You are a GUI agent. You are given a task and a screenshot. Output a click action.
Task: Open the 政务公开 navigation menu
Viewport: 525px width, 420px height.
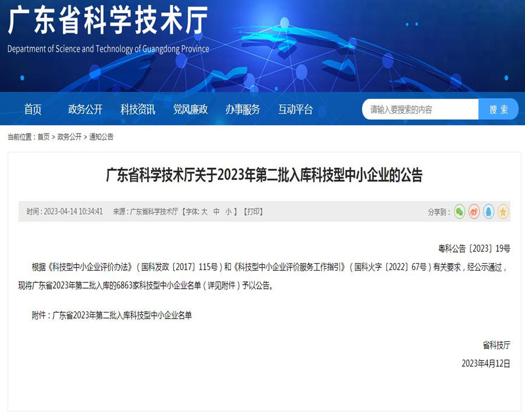tap(85, 109)
